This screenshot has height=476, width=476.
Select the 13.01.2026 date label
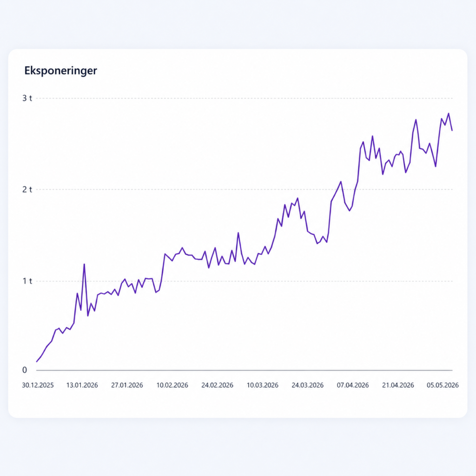pyautogui.click(x=82, y=385)
